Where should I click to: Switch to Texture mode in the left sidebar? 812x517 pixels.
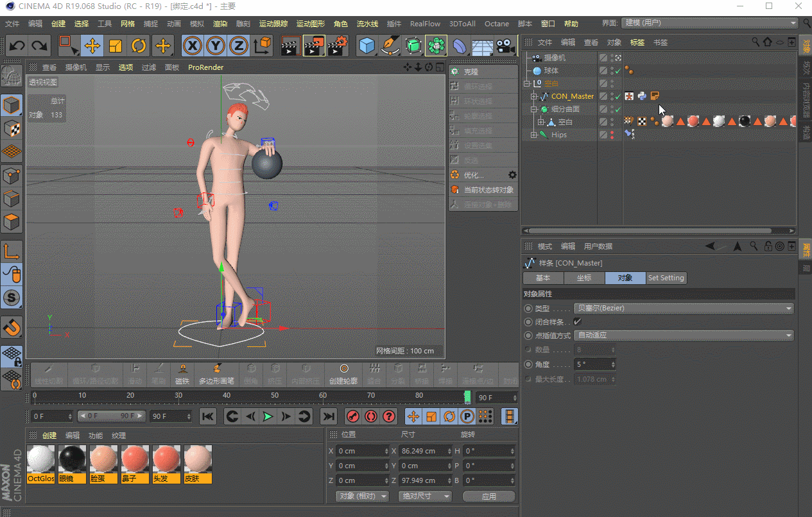12,128
